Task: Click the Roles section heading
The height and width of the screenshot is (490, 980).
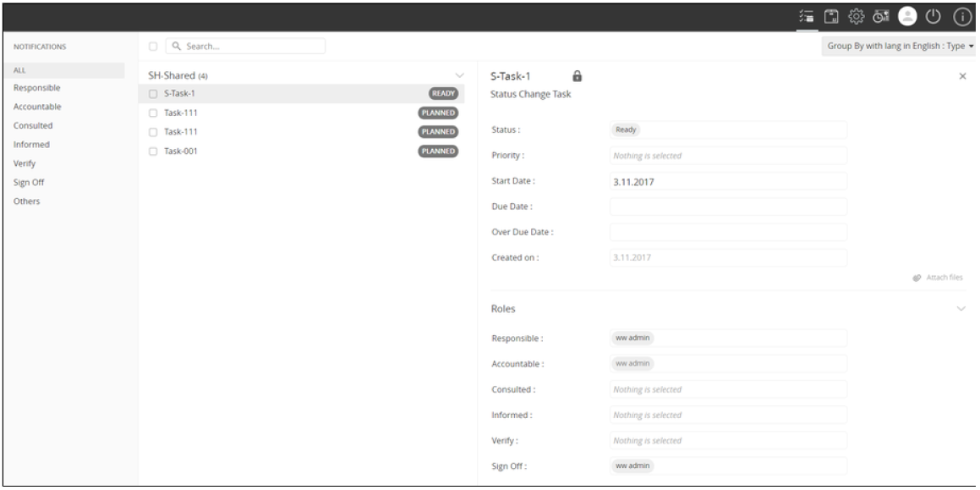Action: [503, 309]
